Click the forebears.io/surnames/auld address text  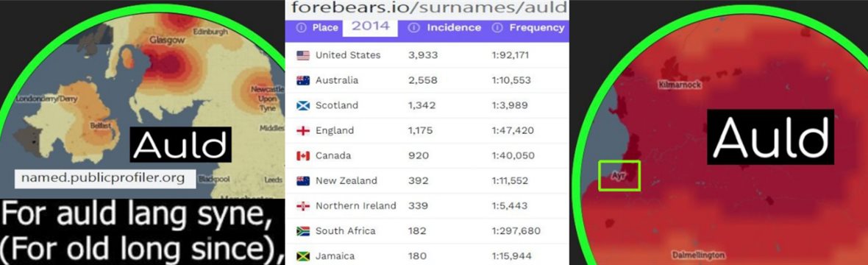(429, 8)
